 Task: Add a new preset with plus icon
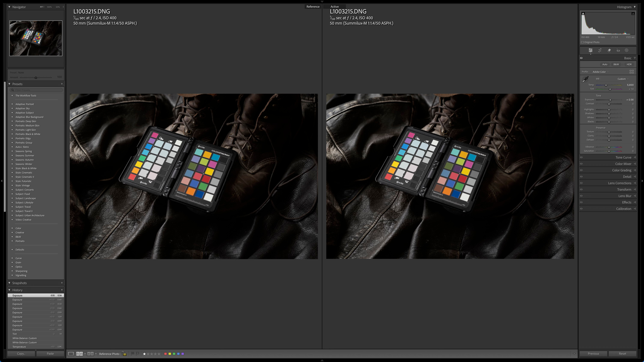(x=62, y=84)
